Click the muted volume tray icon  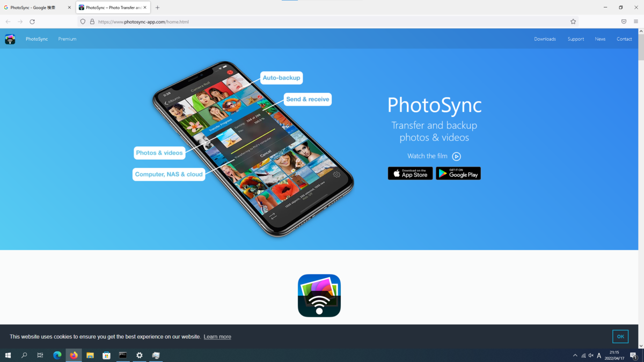[x=591, y=356]
